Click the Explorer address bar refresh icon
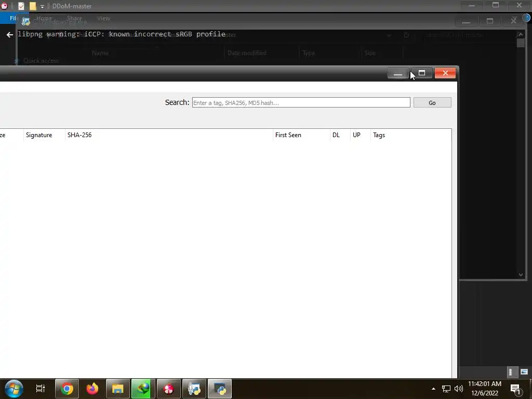The width and height of the screenshot is (532, 399). (406, 35)
